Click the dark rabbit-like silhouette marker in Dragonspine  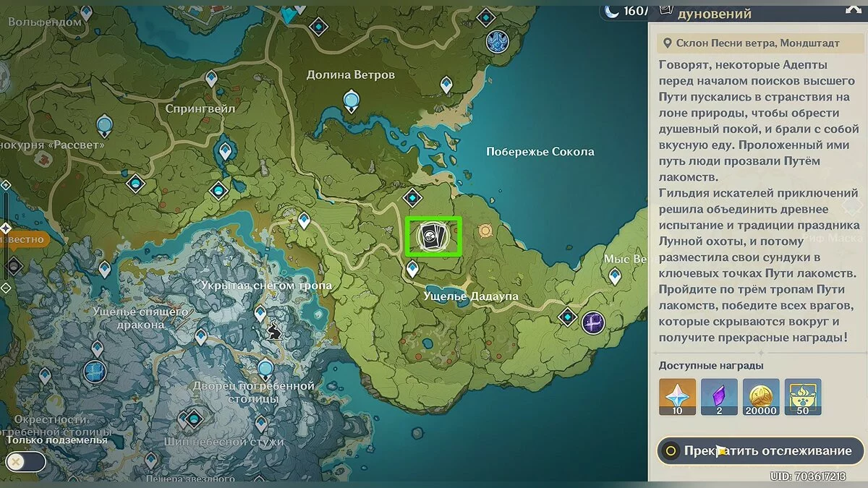(273, 332)
